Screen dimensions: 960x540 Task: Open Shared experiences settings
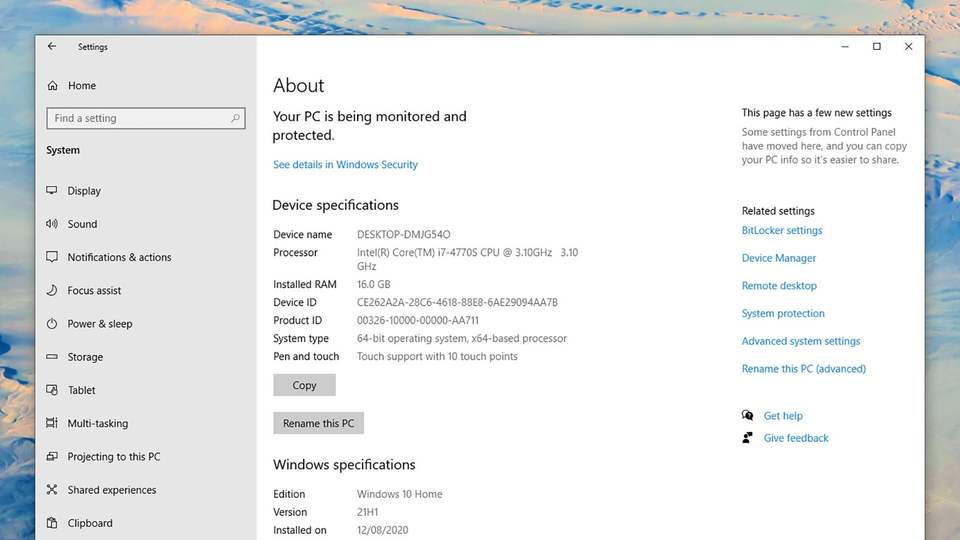pyautogui.click(x=112, y=490)
